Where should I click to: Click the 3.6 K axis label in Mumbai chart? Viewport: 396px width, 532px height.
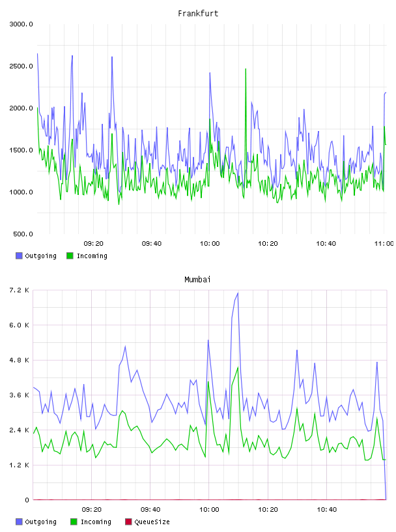click(x=20, y=395)
